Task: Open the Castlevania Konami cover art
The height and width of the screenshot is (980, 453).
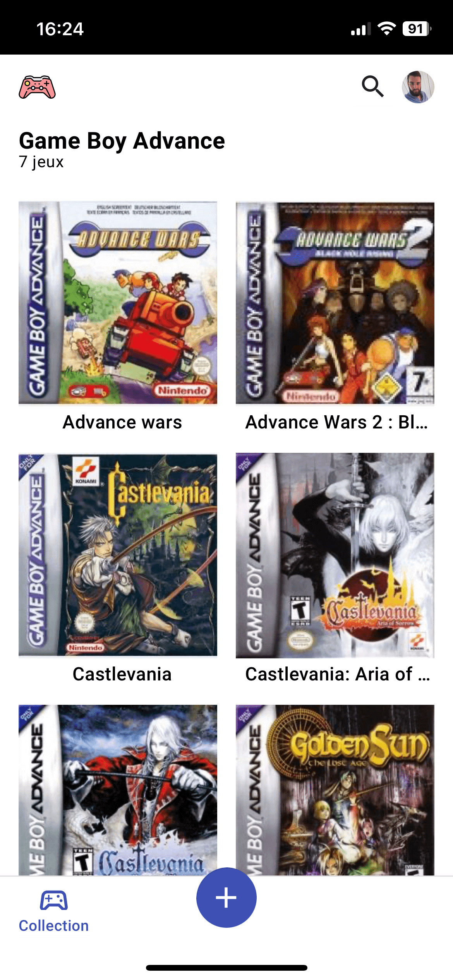Action: tap(118, 555)
